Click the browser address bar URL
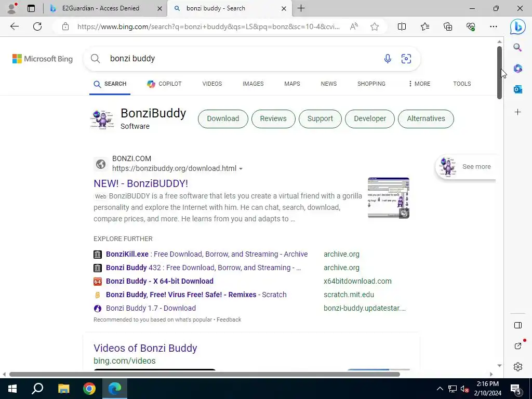The height and width of the screenshot is (399, 532). click(208, 26)
